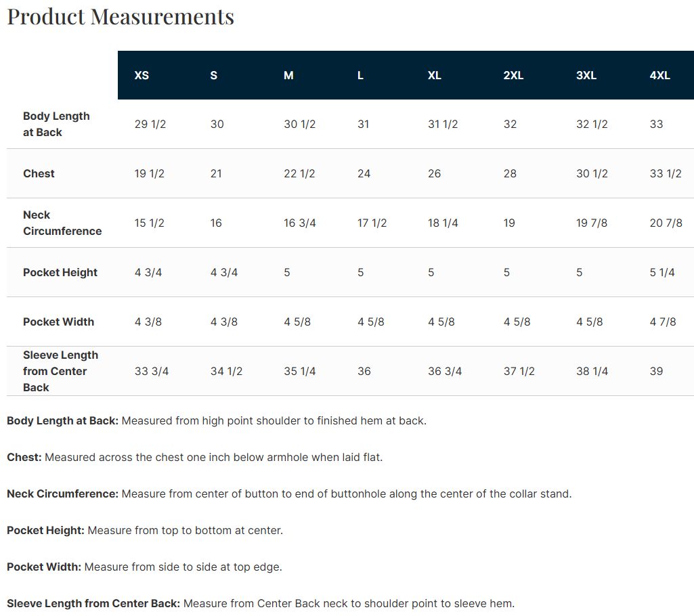The image size is (694, 616).
Task: Select the Chest row label
Action: [x=39, y=173]
